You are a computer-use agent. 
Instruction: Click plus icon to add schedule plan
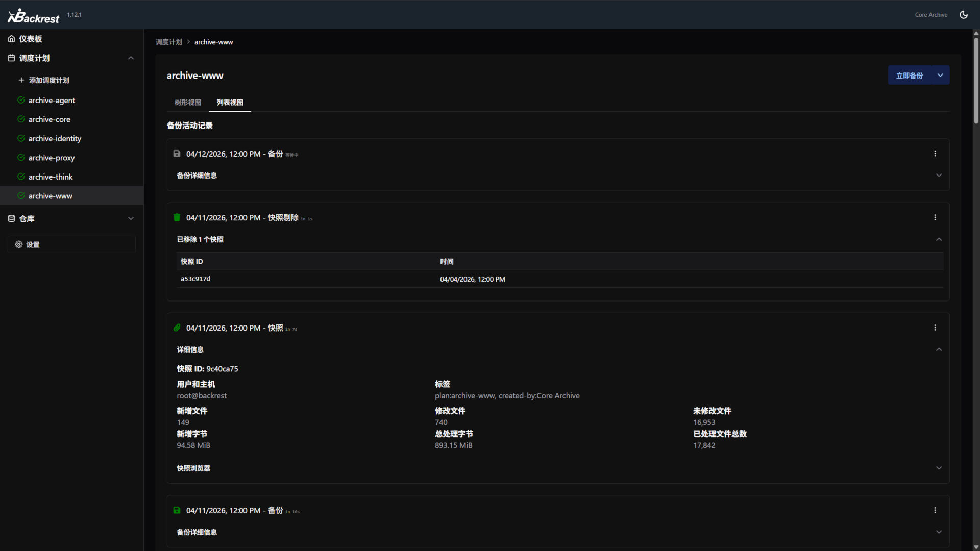point(21,80)
